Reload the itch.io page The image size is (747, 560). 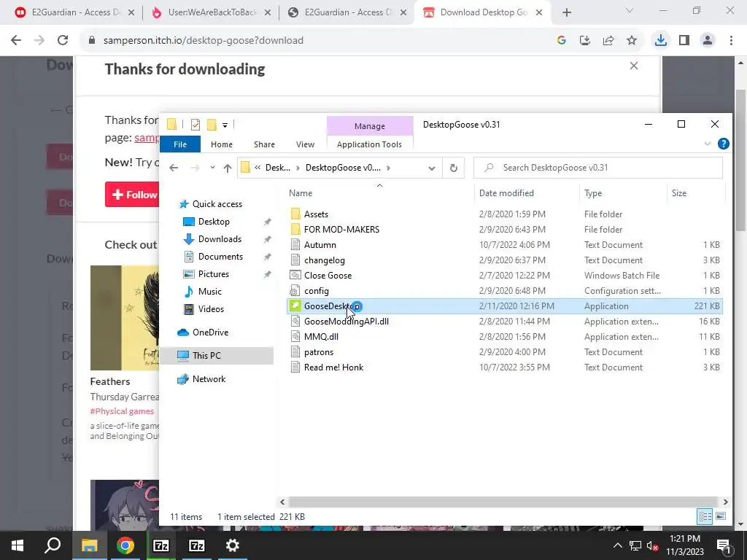63,41
